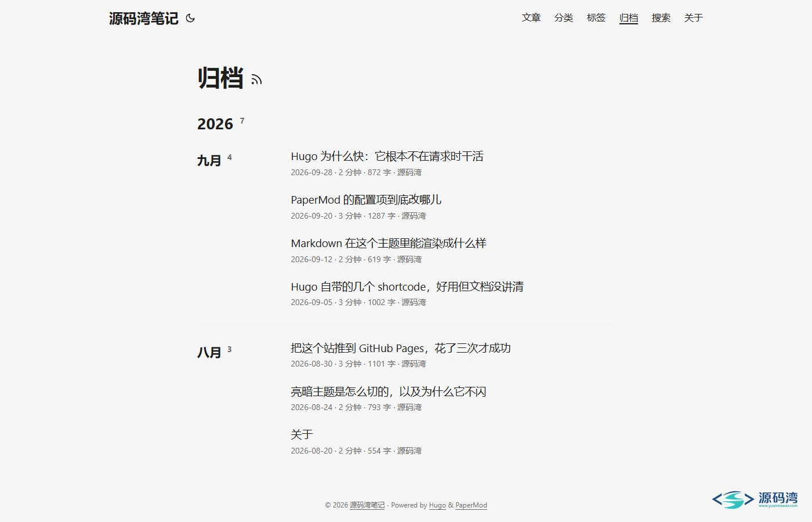
Task: Click the date line 2026-08-24 · 793 字
Action: (356, 407)
